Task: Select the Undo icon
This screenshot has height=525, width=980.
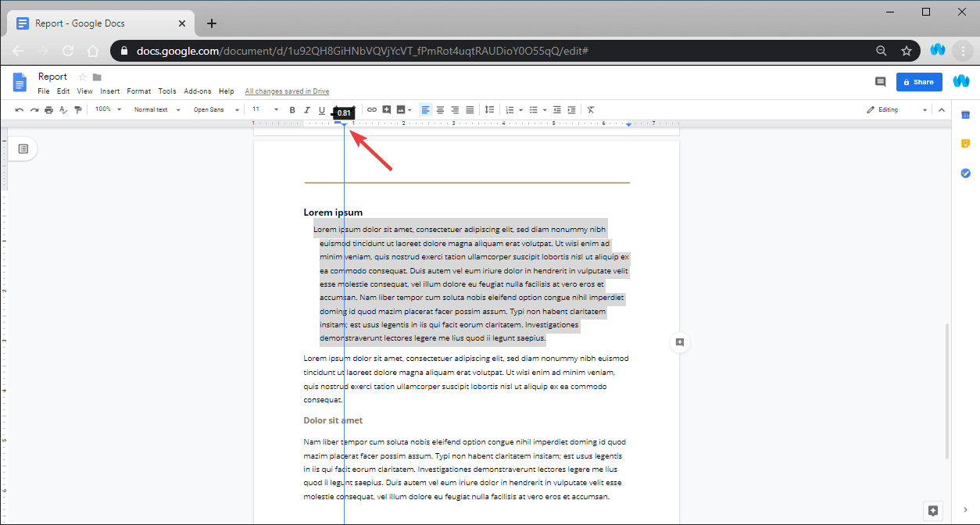Action: click(19, 109)
